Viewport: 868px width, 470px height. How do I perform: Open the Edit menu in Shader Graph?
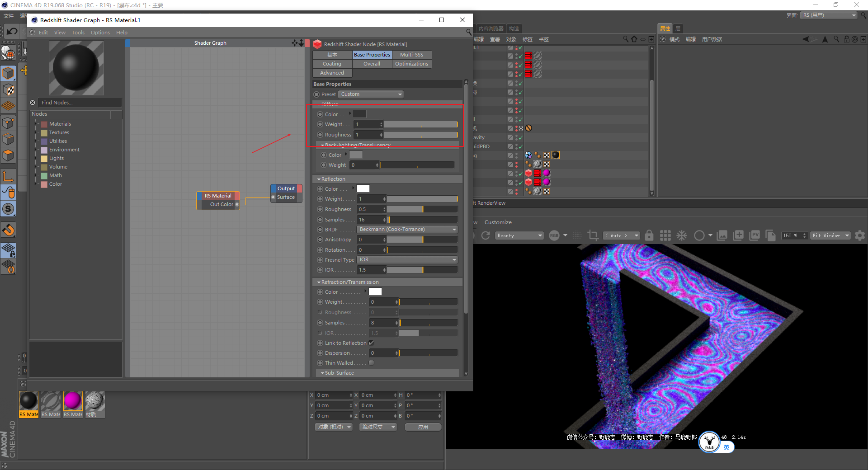(x=43, y=33)
